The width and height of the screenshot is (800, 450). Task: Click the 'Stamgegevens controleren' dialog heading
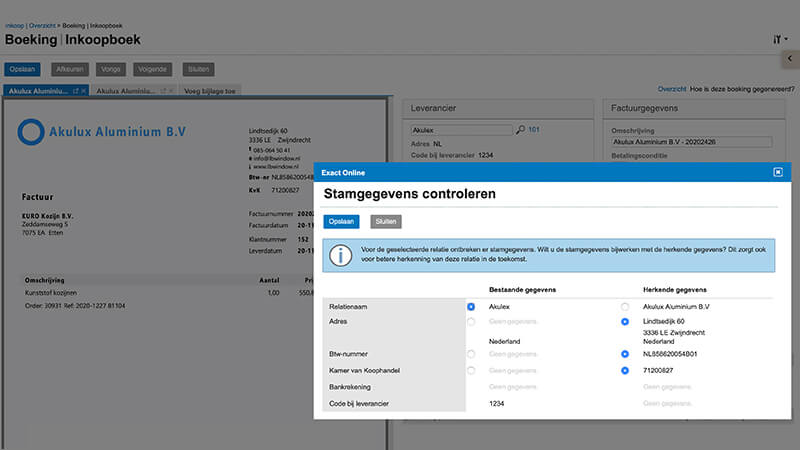(410, 194)
